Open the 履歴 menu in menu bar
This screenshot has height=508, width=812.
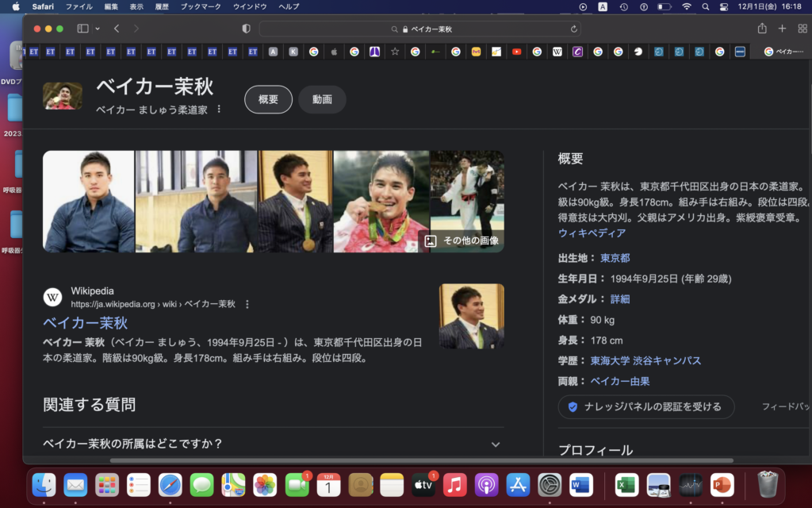pyautogui.click(x=162, y=6)
